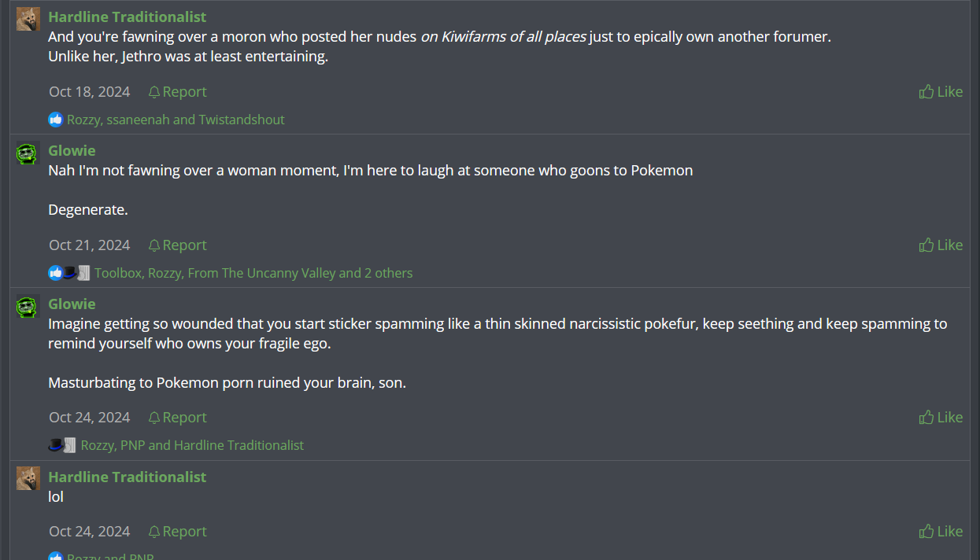Open Hardline Traditionalist username on 'lol' comment
This screenshot has height=560, width=980.
coord(127,477)
